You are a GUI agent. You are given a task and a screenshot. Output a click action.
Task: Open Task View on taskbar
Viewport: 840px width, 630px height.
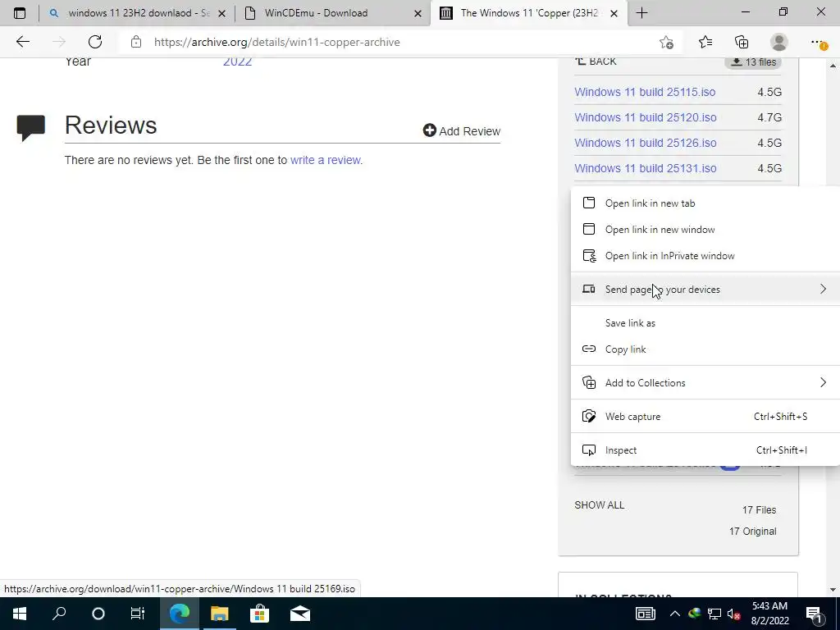click(x=138, y=614)
